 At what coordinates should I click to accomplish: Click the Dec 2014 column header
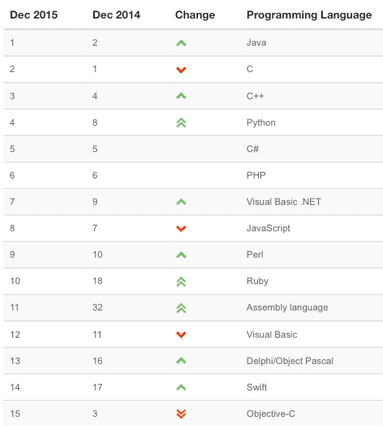tap(116, 15)
